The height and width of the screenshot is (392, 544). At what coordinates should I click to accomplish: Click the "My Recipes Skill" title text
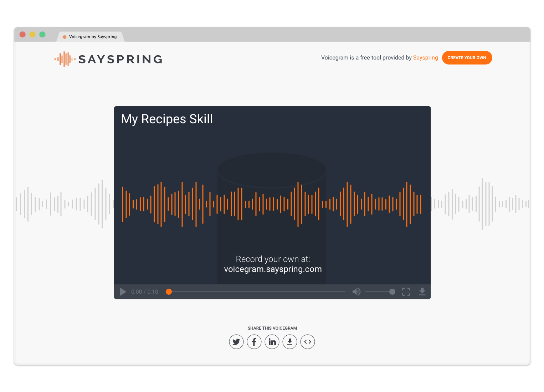[167, 119]
